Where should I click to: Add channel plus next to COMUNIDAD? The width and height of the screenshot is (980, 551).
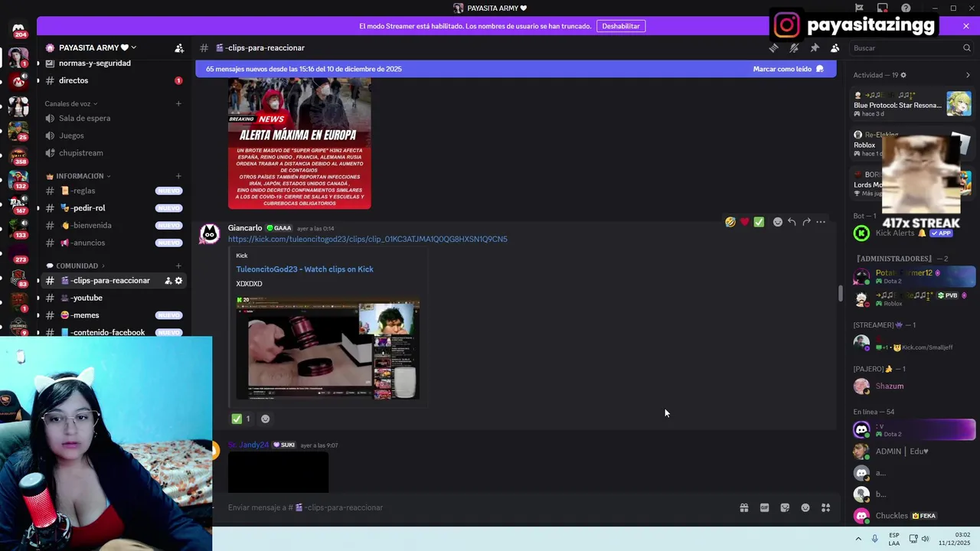coord(178,266)
